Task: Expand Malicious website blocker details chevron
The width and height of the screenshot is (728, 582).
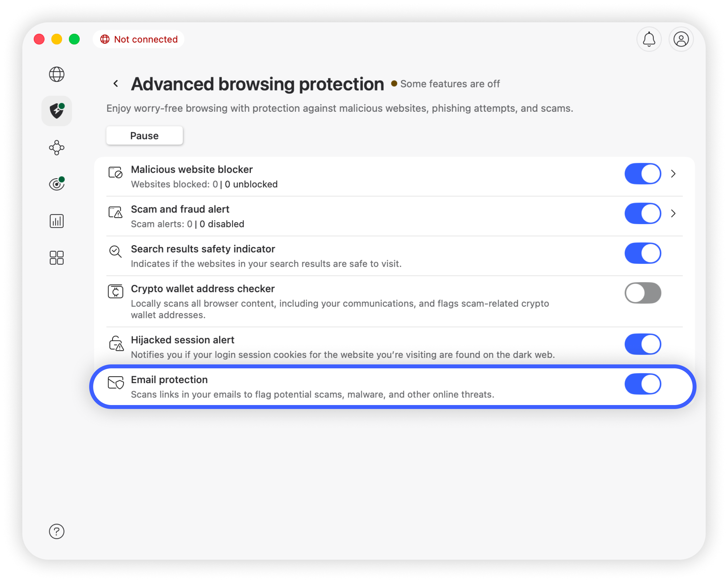Action: 673,174
